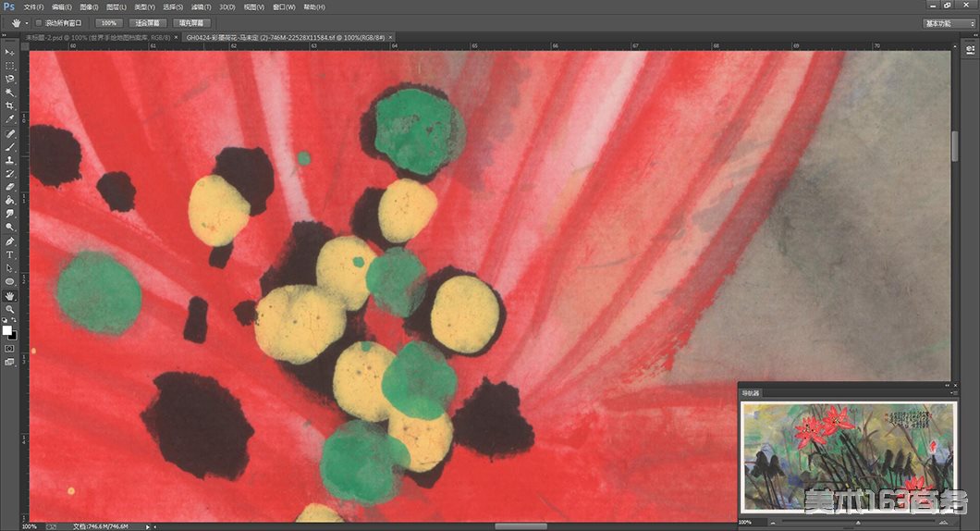Click the foreground color swatch
The height and width of the screenshot is (531, 980).
(6, 329)
